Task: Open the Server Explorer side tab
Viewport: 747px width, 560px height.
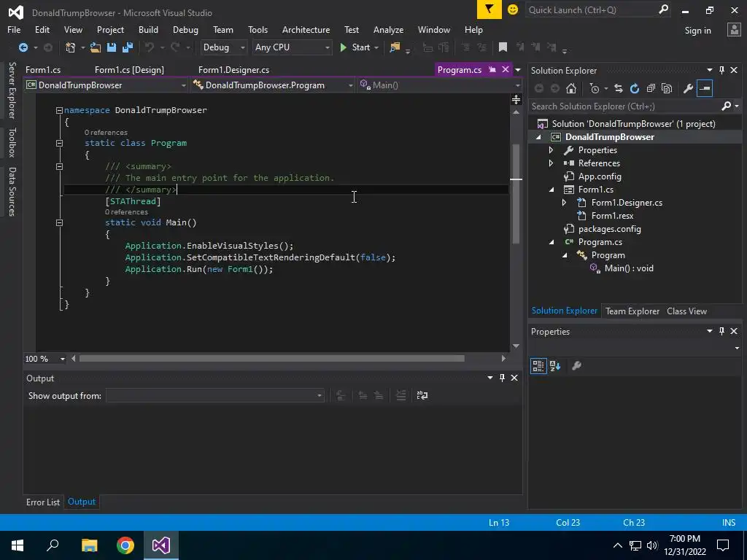Action: coord(12,90)
